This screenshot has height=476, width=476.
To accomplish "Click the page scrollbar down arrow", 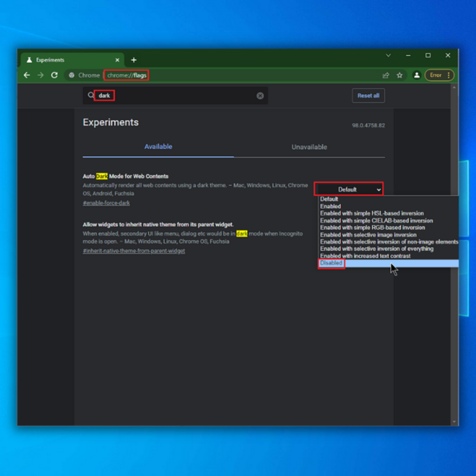I will pos(454,422).
